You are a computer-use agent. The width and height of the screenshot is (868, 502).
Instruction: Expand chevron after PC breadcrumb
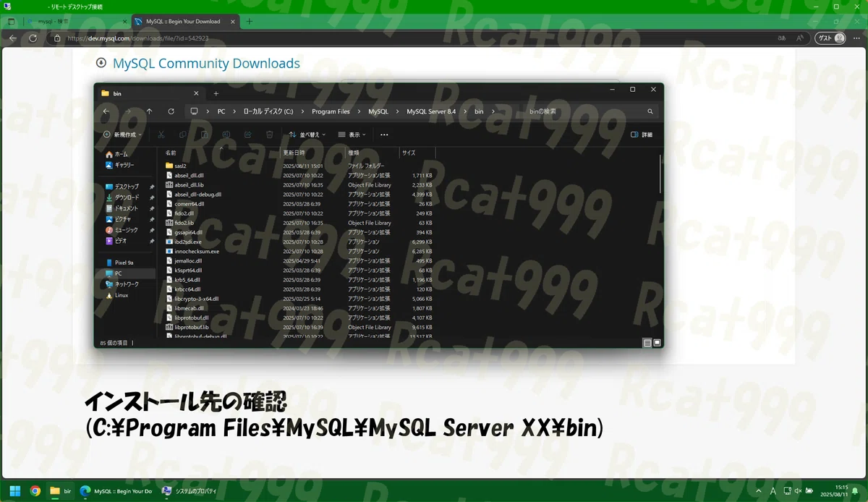(234, 111)
